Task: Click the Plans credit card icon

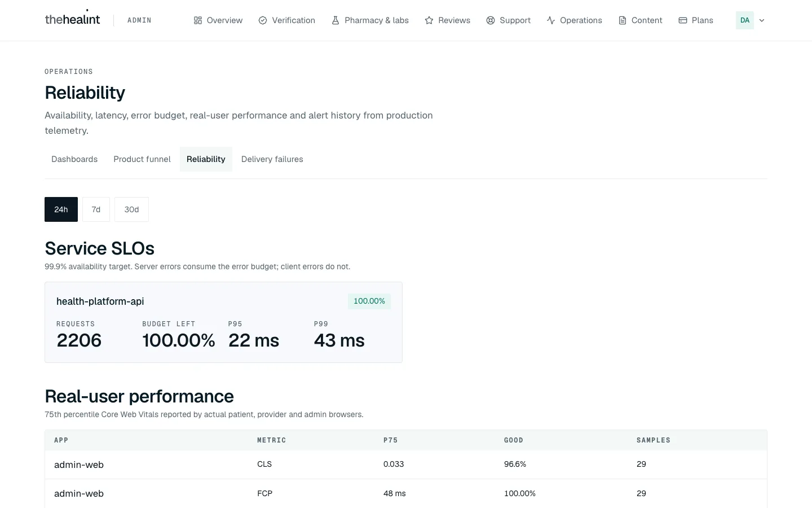Action: 683,20
